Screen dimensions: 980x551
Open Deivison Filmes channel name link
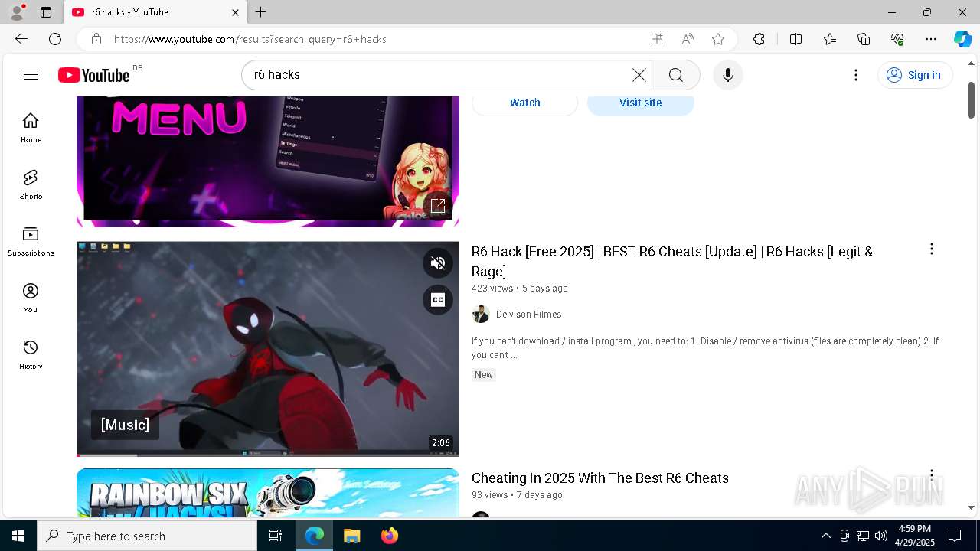(x=528, y=315)
